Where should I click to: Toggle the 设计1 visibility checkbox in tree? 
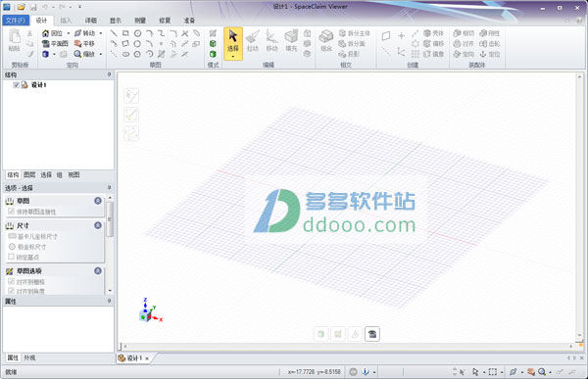click(16, 85)
